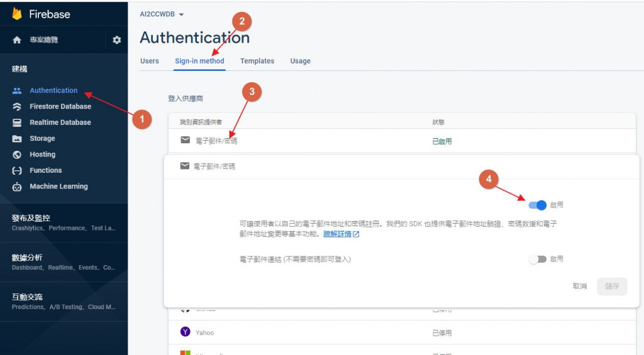Open the Usage tab
The width and height of the screenshot is (644, 355).
coord(300,61)
